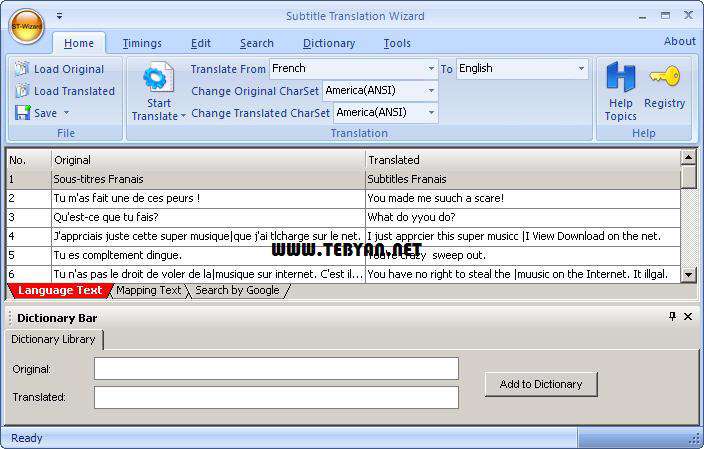Select original cell beginning 'Tu n'as pas le droit'

[208, 274]
